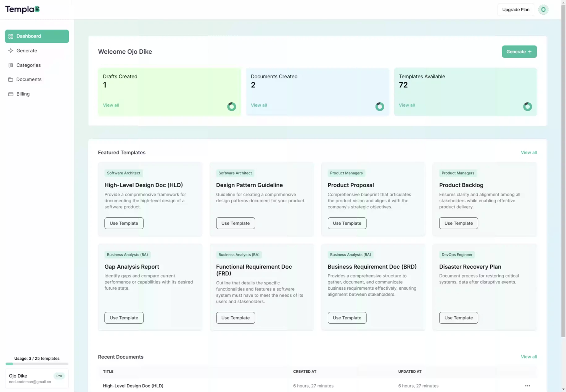Click Drafts Created donut icon

(x=231, y=106)
